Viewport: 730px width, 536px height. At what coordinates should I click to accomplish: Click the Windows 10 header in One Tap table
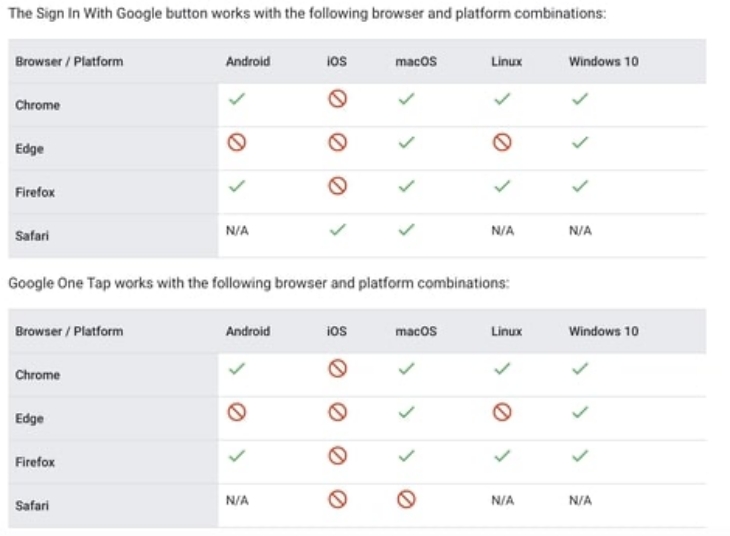(x=603, y=331)
